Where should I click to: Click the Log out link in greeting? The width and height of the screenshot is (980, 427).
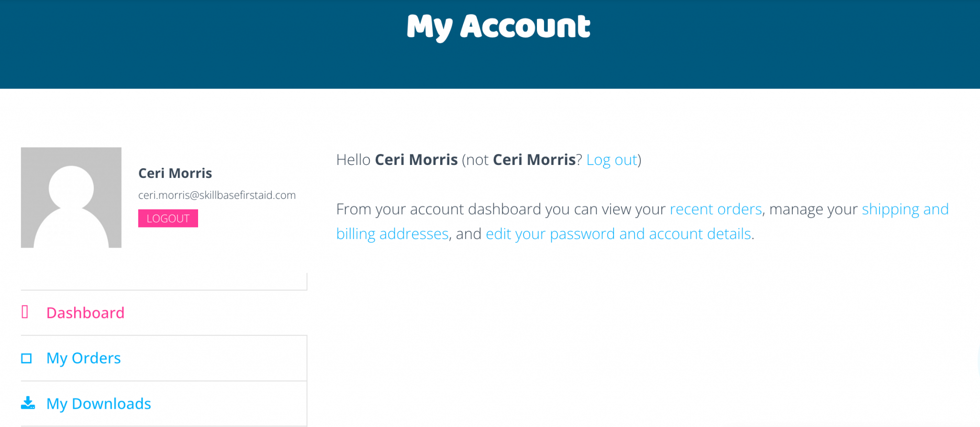click(x=612, y=160)
